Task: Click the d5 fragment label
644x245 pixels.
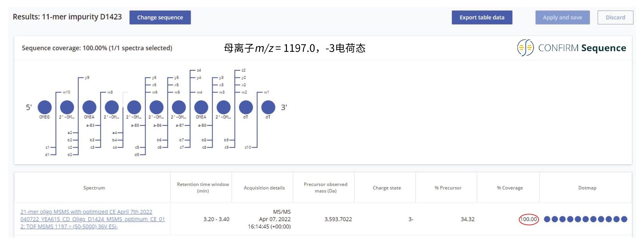Action: [x=137, y=155]
